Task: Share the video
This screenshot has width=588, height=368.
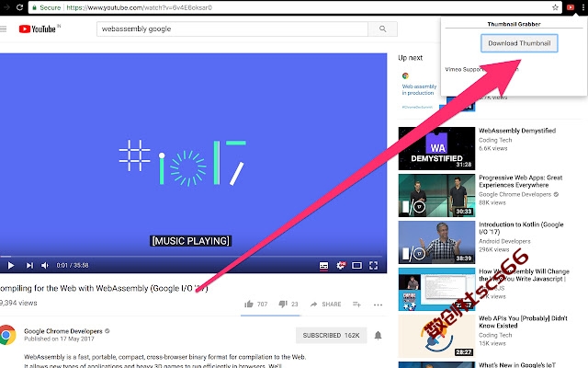Action: (x=325, y=305)
